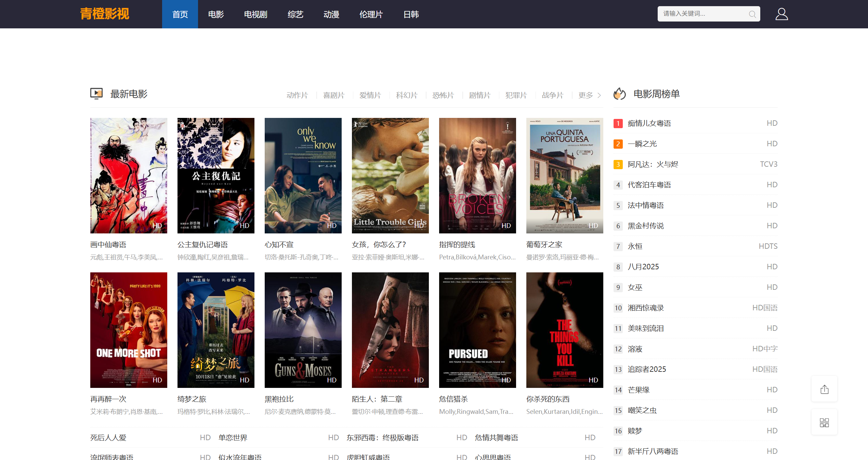Click the 青橙影视 site logo
Viewport: 868px width, 460px height.
coord(105,14)
